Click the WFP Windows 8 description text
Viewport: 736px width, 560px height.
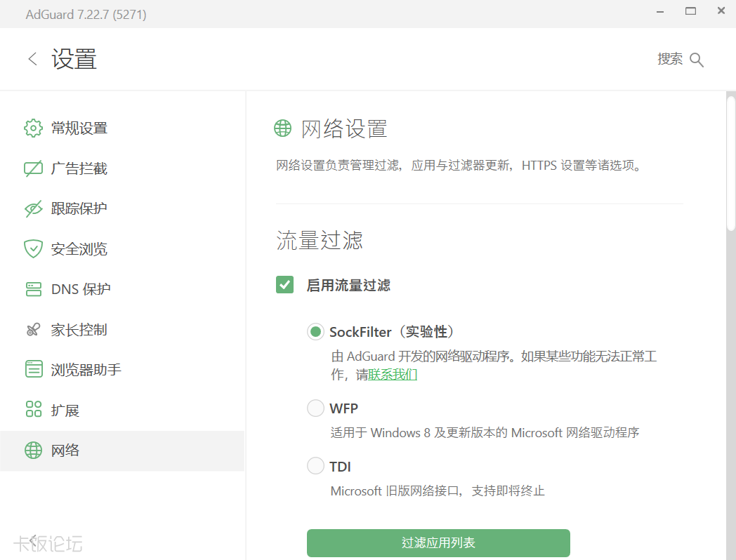tap(485, 432)
